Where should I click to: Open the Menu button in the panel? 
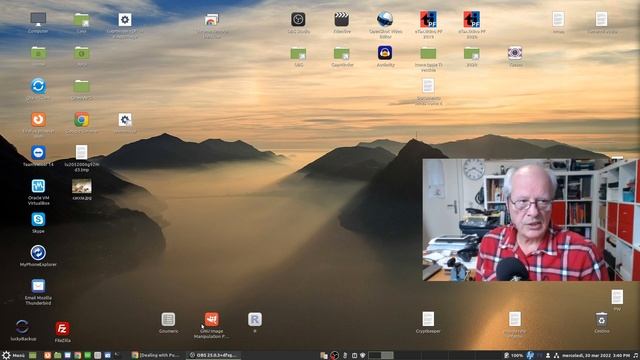click(x=13, y=356)
